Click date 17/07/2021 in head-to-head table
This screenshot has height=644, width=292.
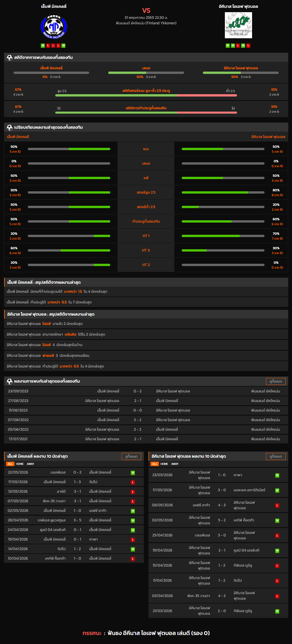point(18,439)
